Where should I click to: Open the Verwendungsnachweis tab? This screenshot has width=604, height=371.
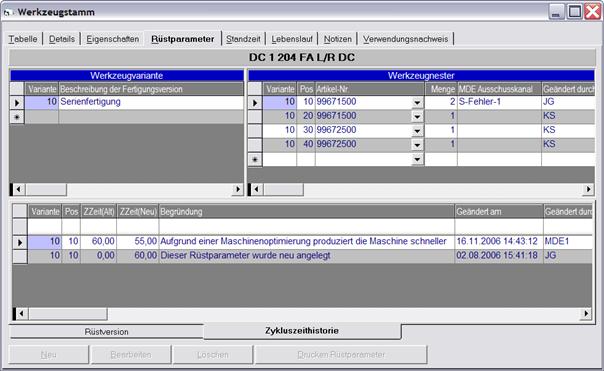tap(405, 39)
